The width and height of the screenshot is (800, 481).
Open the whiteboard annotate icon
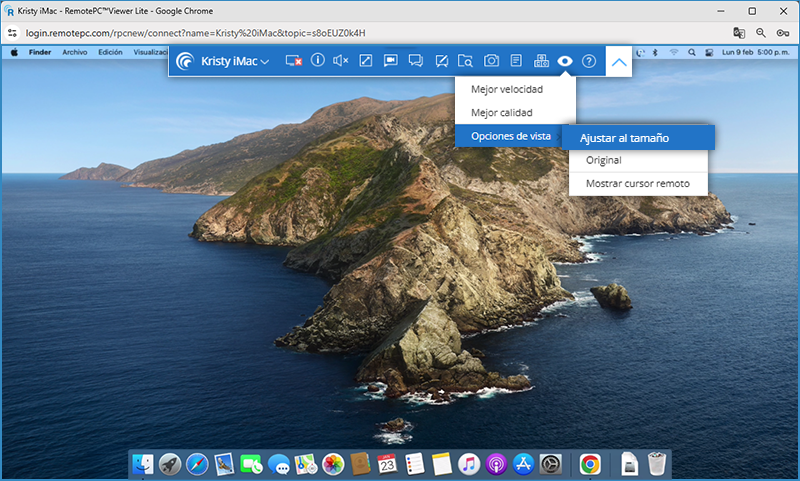[x=441, y=61]
